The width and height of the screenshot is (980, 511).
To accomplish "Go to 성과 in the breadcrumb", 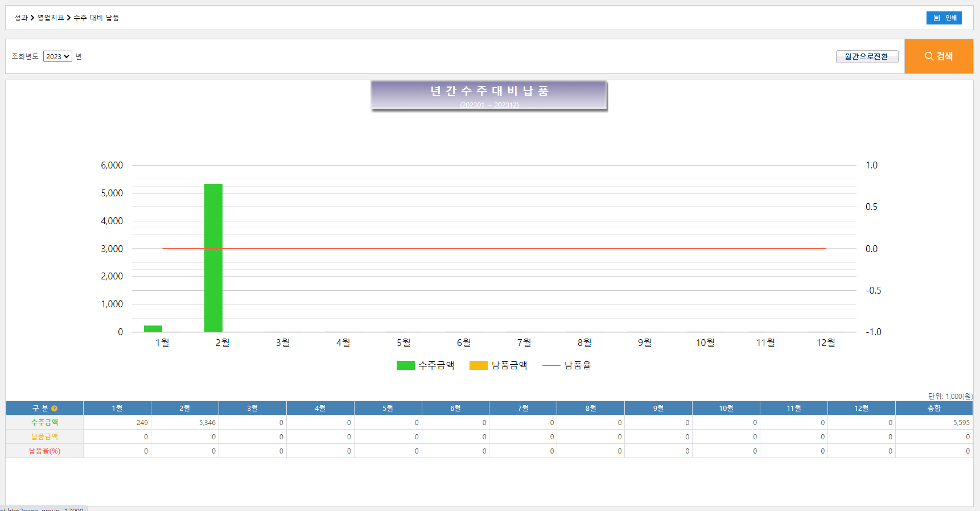I will 21,18.
